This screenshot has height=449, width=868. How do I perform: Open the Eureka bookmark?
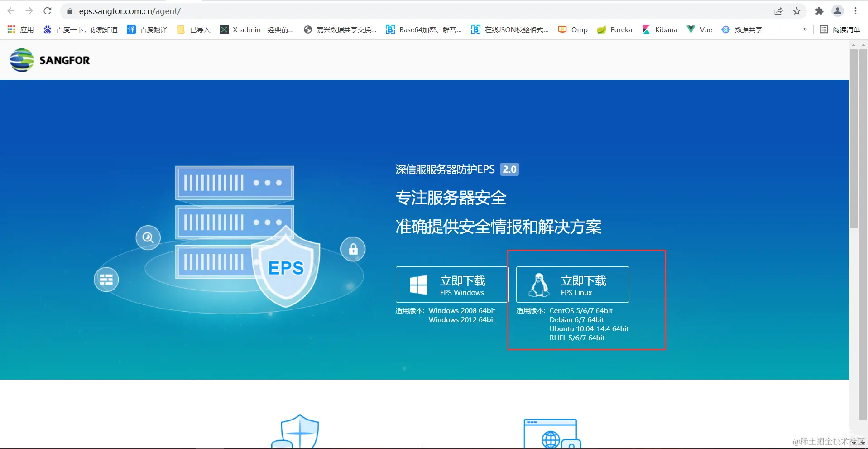coord(614,29)
